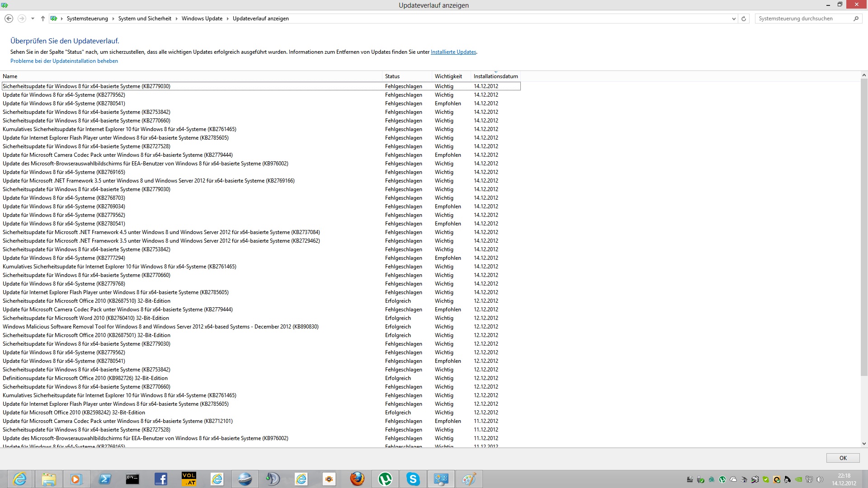This screenshot has width=868, height=488.
Task: Open the Command Prompt taskbar icon
Action: pos(132,479)
